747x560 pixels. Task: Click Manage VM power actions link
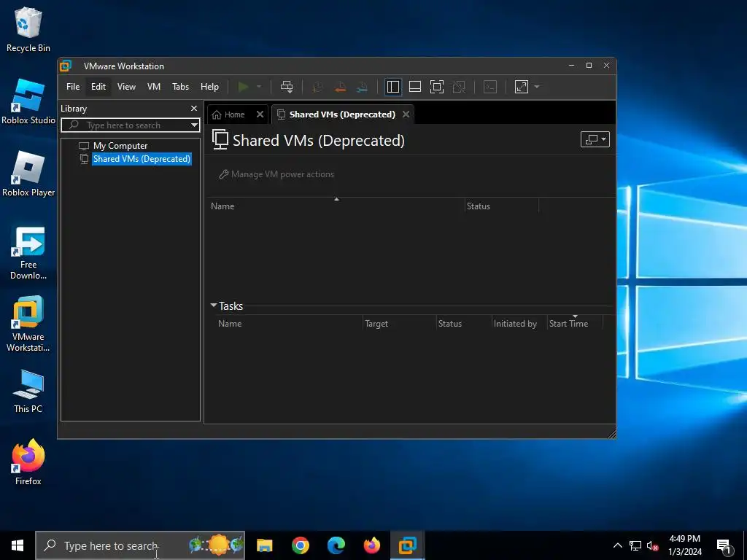[276, 174]
